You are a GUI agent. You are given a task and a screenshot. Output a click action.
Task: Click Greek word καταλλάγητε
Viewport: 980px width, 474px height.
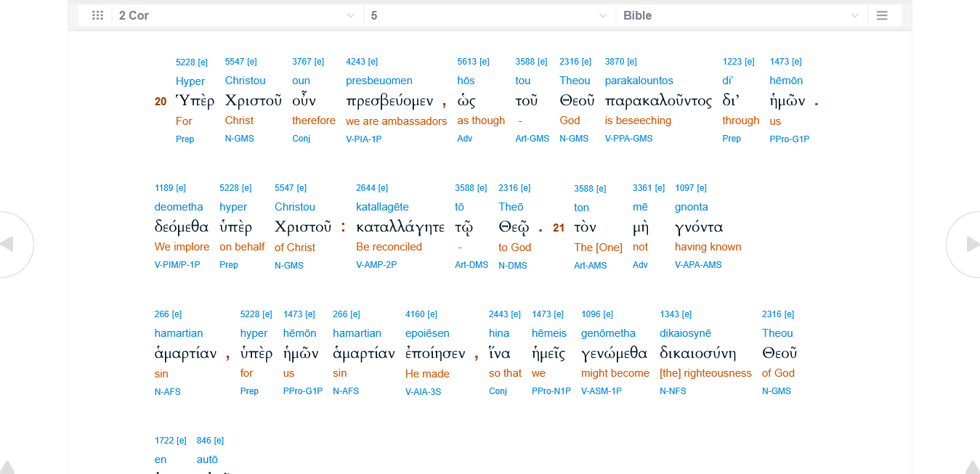coord(400,228)
